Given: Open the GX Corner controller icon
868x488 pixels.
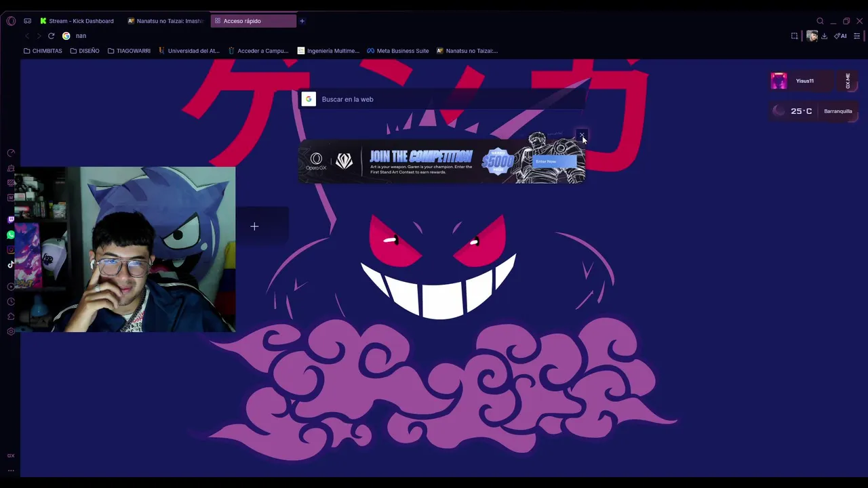Looking at the screenshot, I should [27, 21].
